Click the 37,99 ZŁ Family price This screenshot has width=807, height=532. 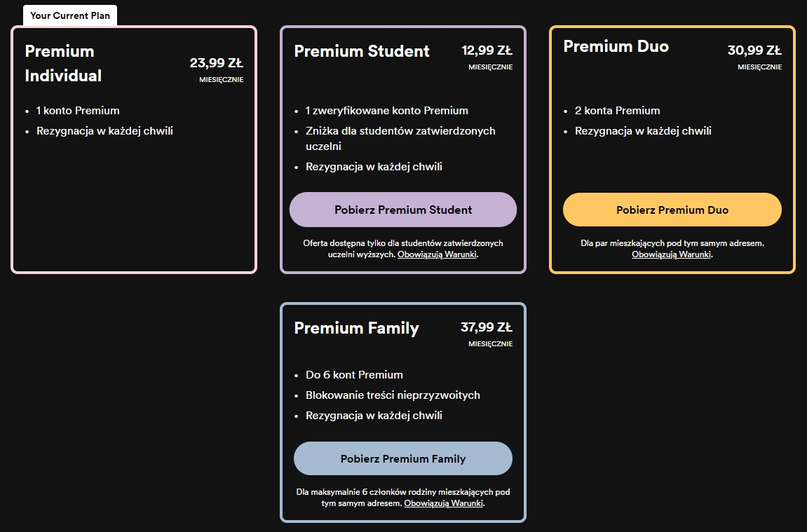point(487,327)
